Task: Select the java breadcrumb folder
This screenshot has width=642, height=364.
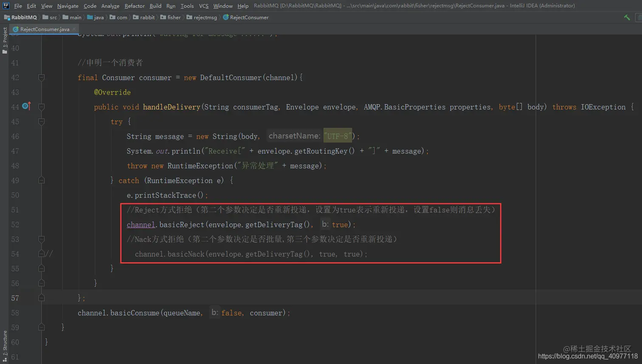Action: 96,17
